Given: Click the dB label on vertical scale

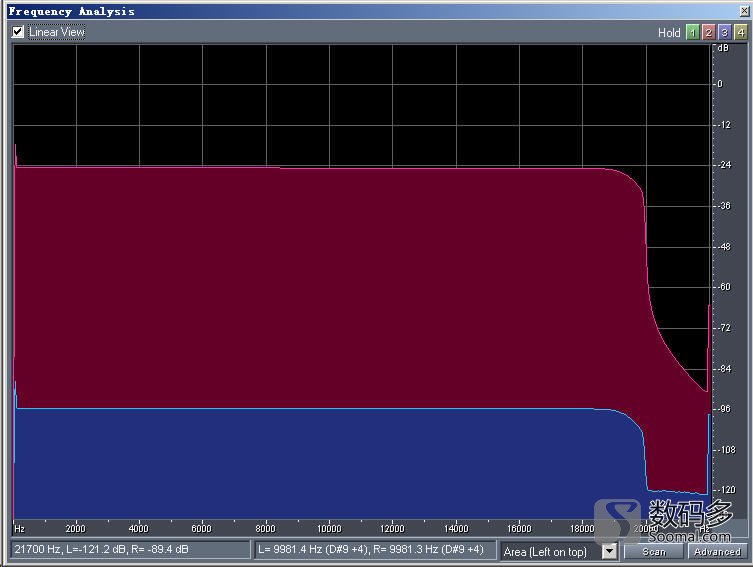Looking at the screenshot, I should [723, 48].
